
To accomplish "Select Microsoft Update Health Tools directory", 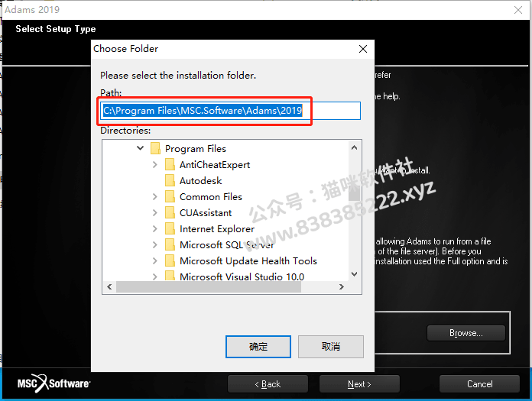I will (x=248, y=260).
